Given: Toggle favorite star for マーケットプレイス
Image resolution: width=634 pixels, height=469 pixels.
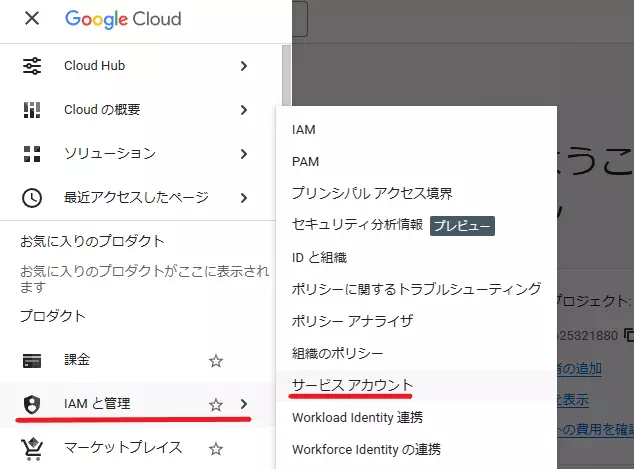Looking at the screenshot, I should tap(216, 449).
